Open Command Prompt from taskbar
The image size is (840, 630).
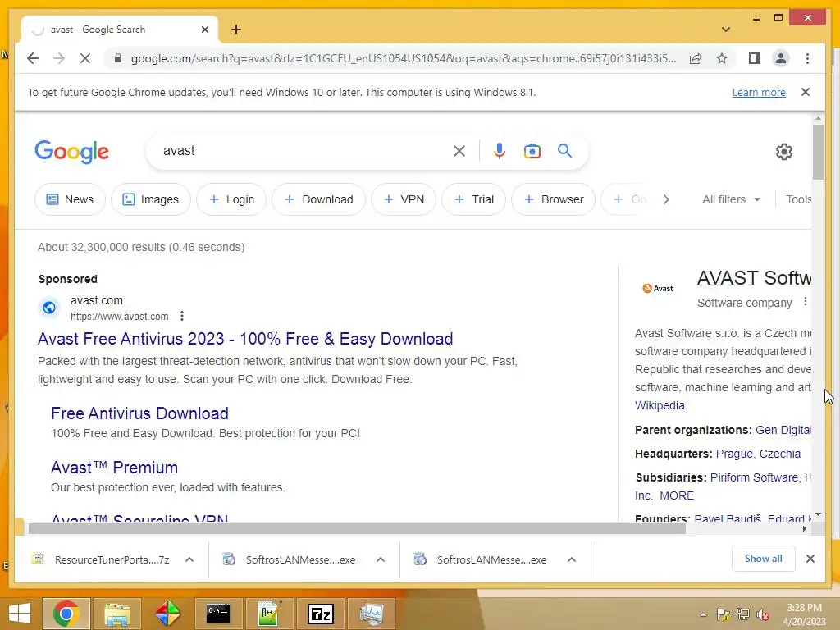tap(218, 614)
